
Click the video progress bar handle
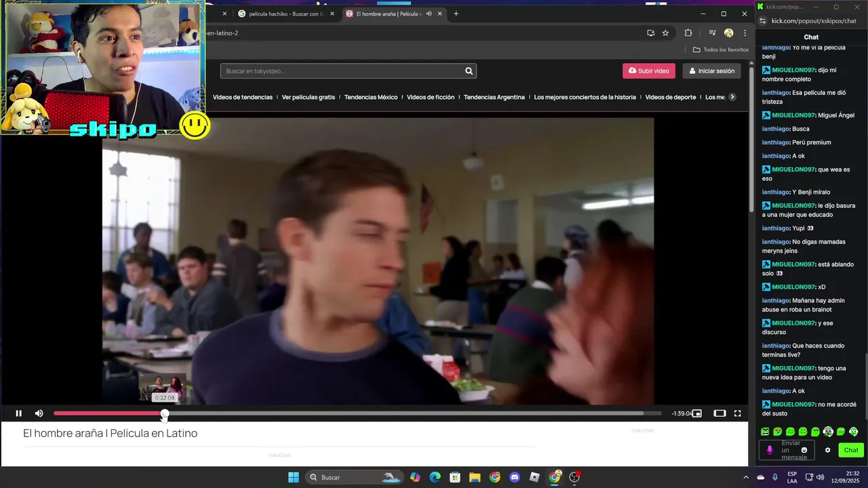pyautogui.click(x=165, y=413)
